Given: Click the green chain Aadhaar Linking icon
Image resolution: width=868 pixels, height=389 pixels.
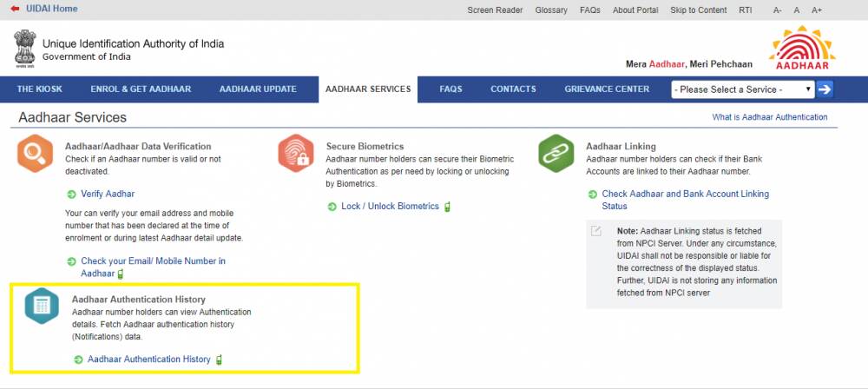Looking at the screenshot, I should point(556,154).
